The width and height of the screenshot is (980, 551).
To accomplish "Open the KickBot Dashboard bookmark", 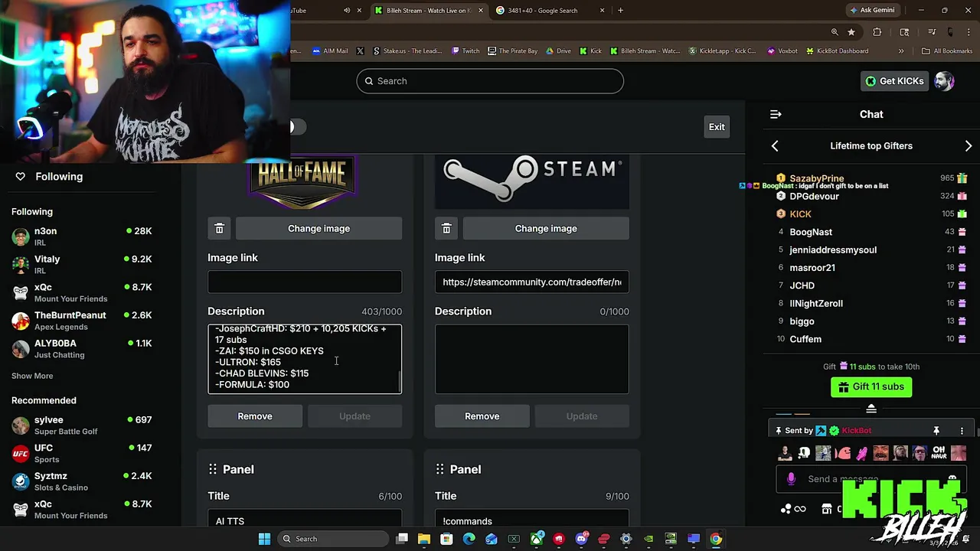I will pos(837,51).
